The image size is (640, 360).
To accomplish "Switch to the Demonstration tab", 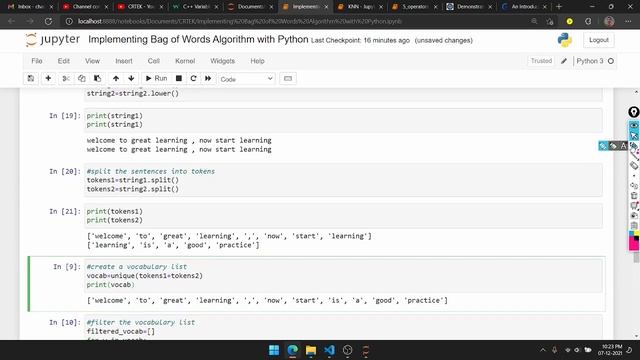I will (x=469, y=7).
